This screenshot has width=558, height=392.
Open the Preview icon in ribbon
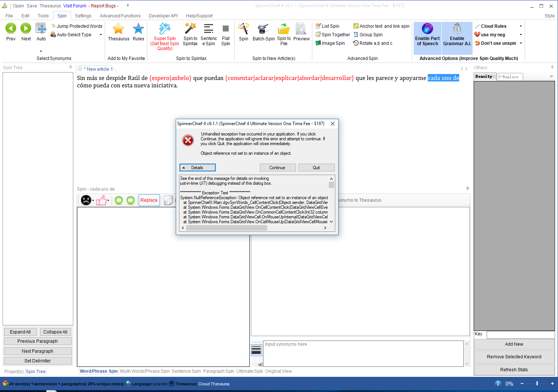(301, 29)
